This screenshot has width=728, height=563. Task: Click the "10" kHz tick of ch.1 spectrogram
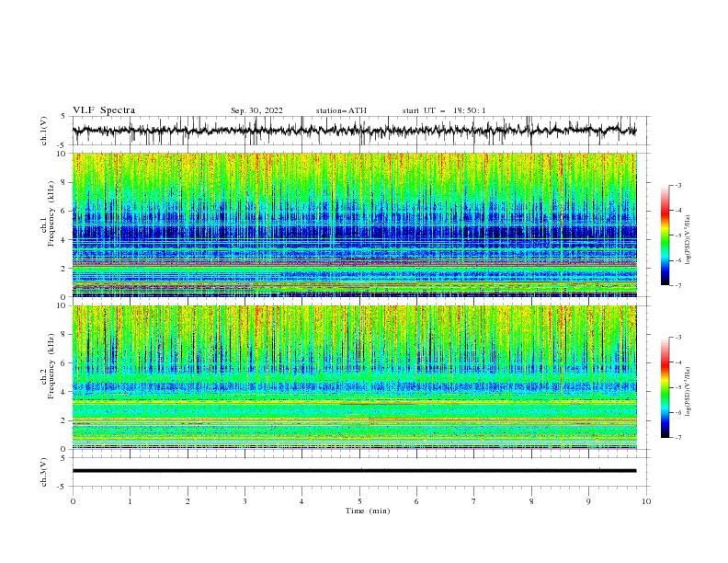pos(62,154)
